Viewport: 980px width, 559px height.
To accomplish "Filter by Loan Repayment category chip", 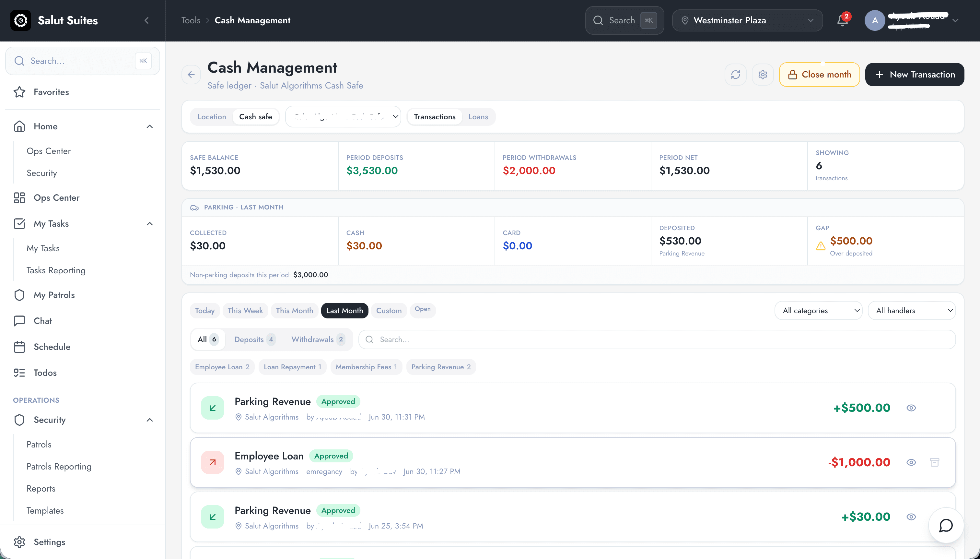I will tap(292, 367).
